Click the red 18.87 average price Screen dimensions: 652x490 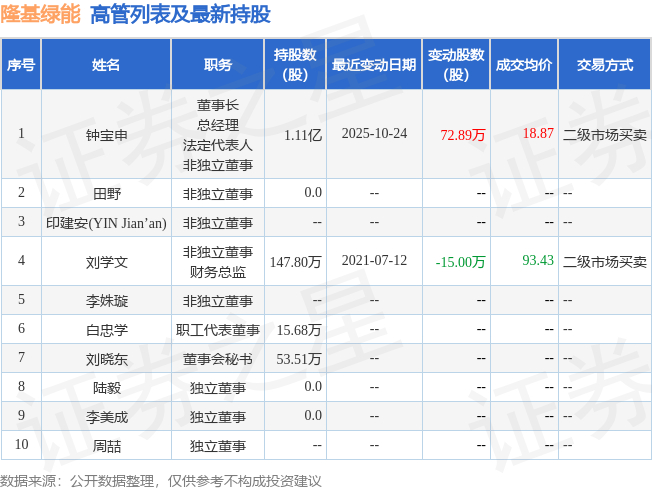coord(538,134)
